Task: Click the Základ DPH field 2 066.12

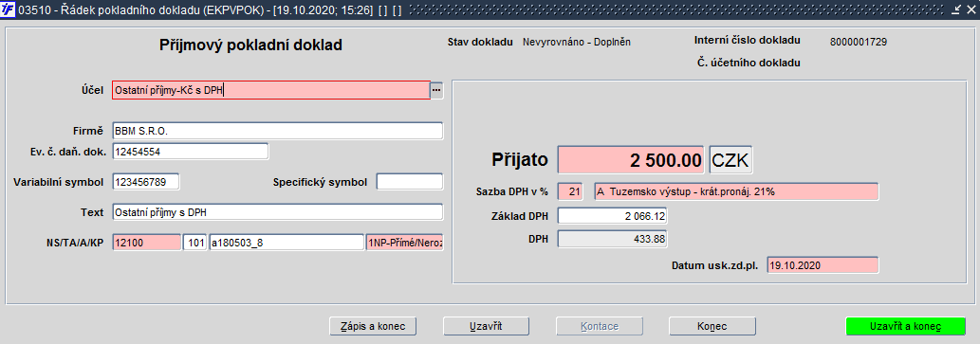Action: 612,216
